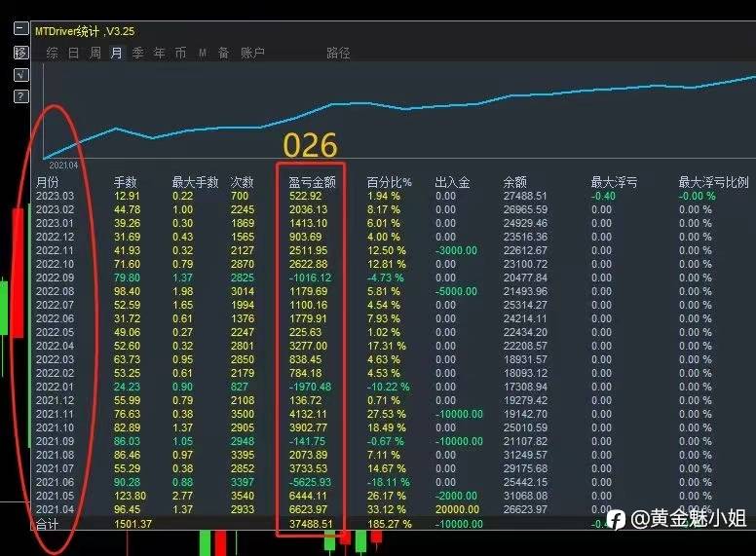Click total profit 37488.51
This screenshot has width=756, height=556.
click(x=311, y=524)
